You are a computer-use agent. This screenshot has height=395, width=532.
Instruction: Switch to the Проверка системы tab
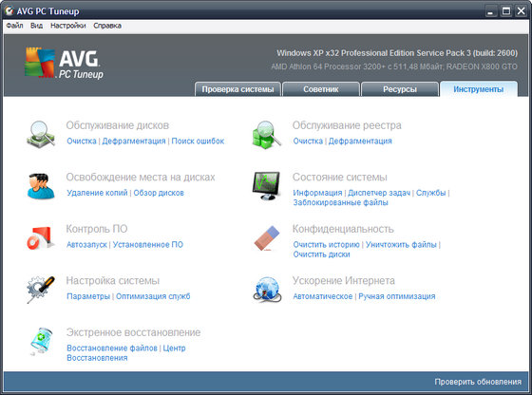pyautogui.click(x=237, y=89)
